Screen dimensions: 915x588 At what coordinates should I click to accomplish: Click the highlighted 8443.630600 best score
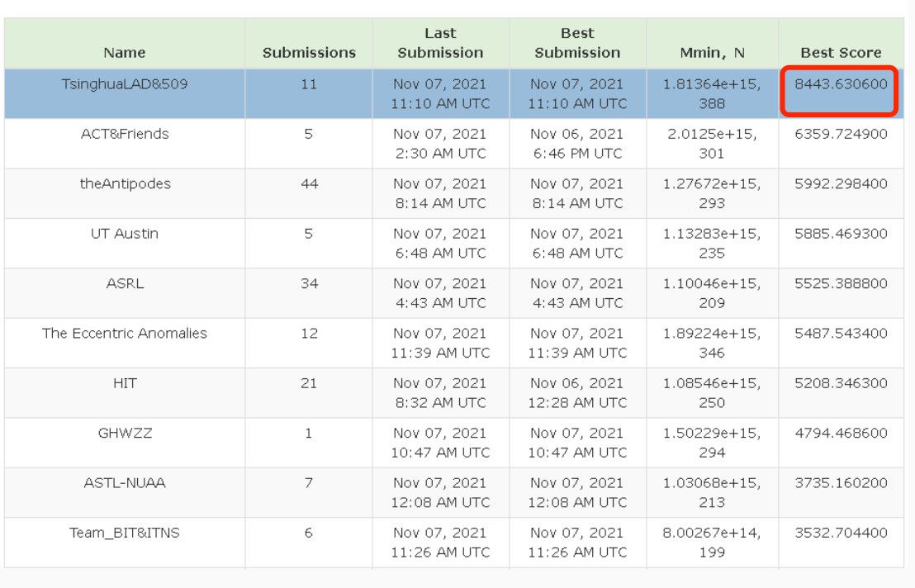[x=841, y=84]
